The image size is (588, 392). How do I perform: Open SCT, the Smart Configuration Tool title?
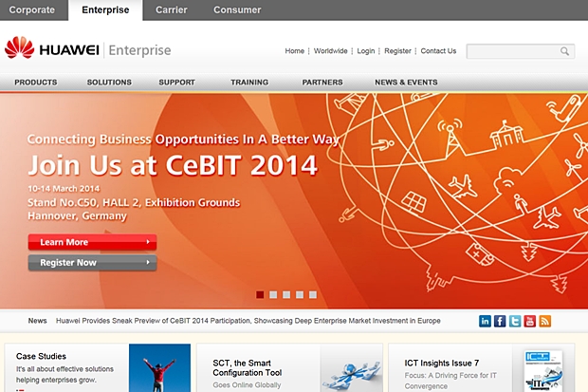pos(248,368)
